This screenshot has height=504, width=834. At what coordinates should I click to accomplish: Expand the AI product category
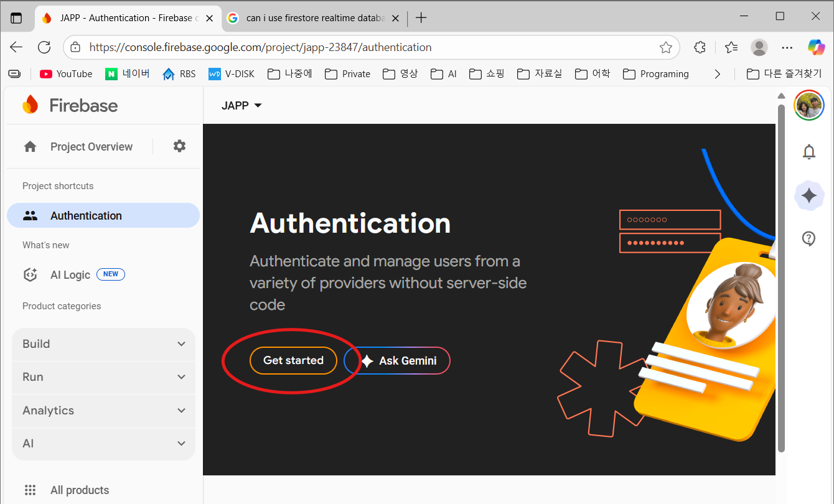103,444
